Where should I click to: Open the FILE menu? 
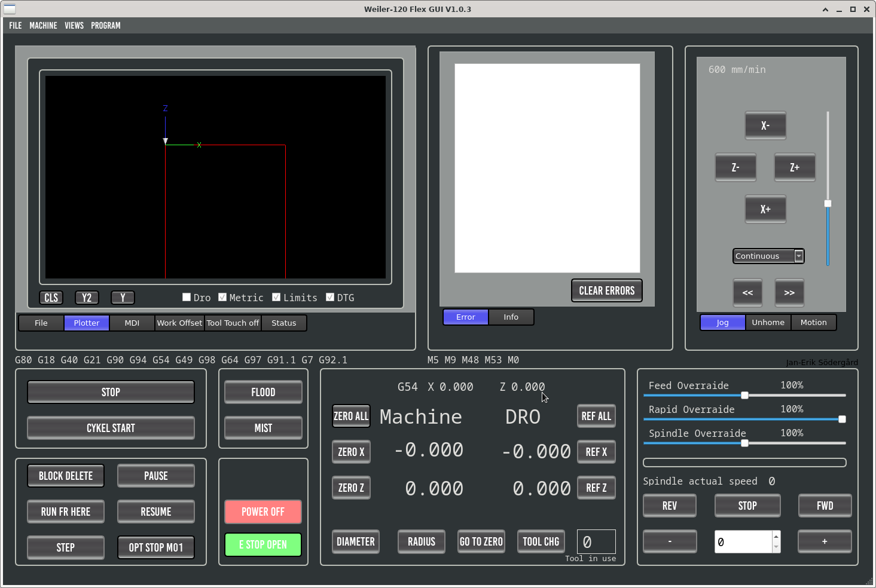click(16, 25)
